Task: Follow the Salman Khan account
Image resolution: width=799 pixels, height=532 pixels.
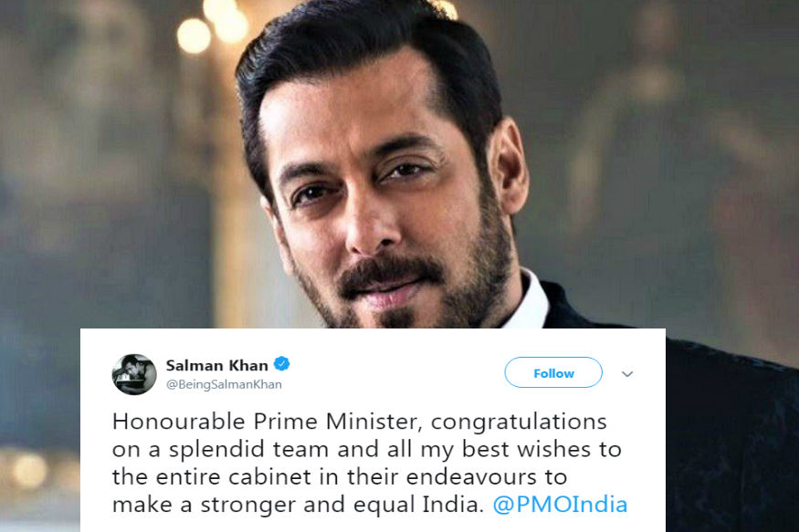Action: pyautogui.click(x=553, y=372)
